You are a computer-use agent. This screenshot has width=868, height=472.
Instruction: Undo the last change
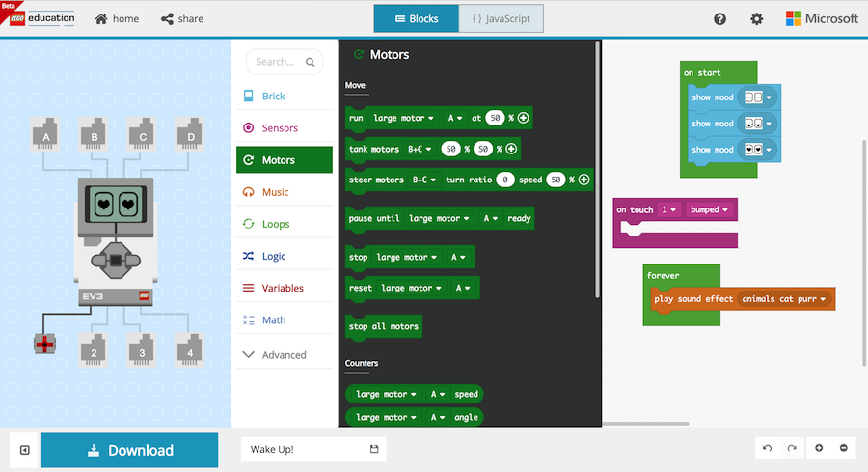(x=768, y=448)
